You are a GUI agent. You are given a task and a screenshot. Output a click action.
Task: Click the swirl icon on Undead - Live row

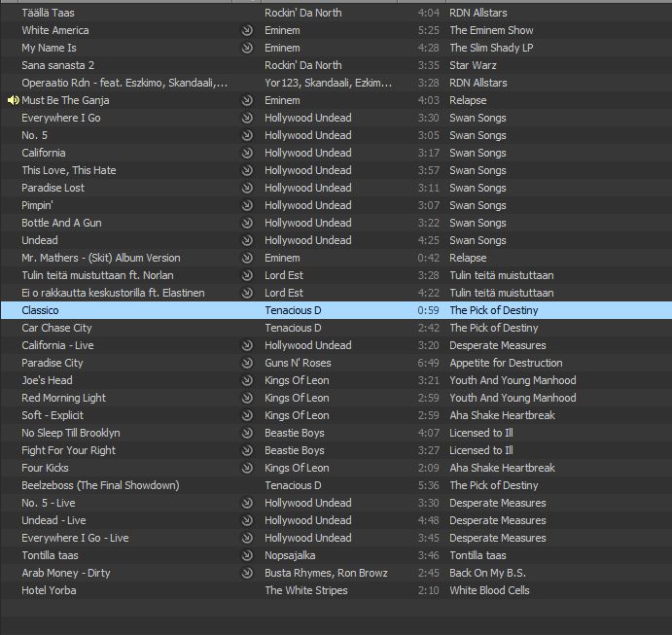(x=247, y=520)
